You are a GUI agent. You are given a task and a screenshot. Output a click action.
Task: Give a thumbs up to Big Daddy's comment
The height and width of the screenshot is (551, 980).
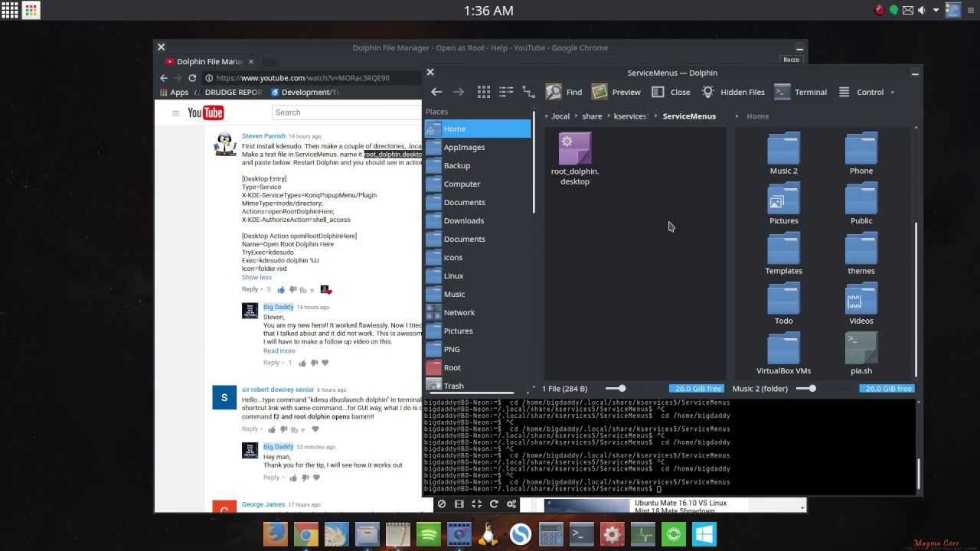click(x=302, y=362)
